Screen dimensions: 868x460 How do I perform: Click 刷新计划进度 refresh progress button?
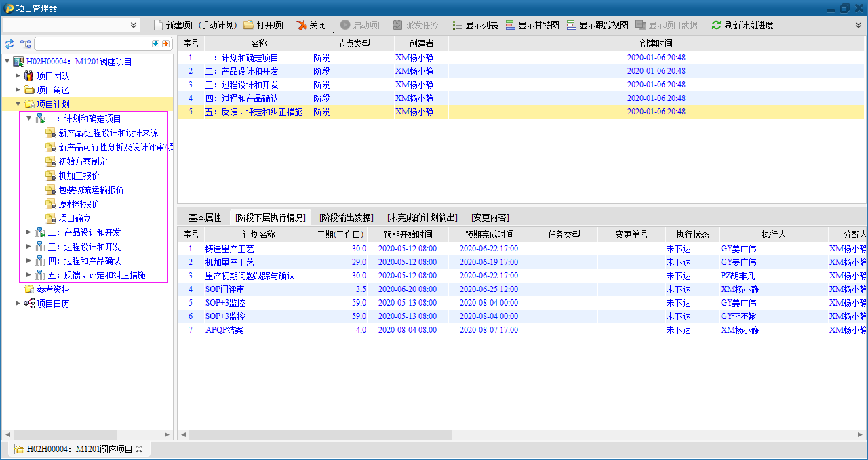pos(743,25)
